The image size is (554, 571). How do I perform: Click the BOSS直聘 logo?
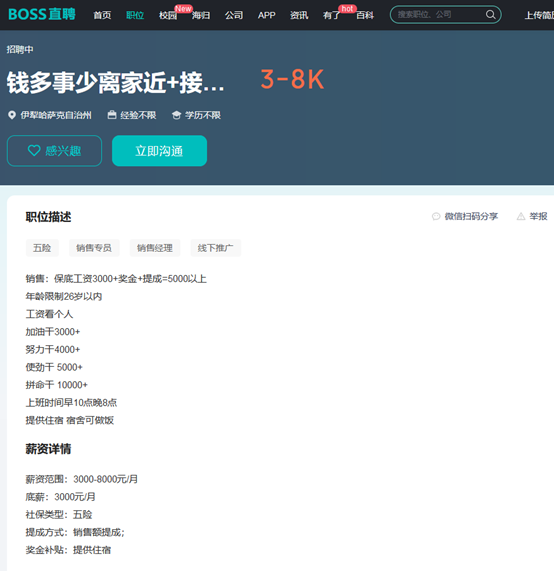click(x=42, y=15)
